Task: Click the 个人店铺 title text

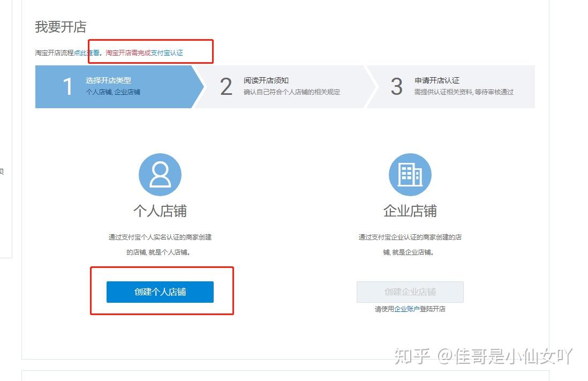Action: 160,211
